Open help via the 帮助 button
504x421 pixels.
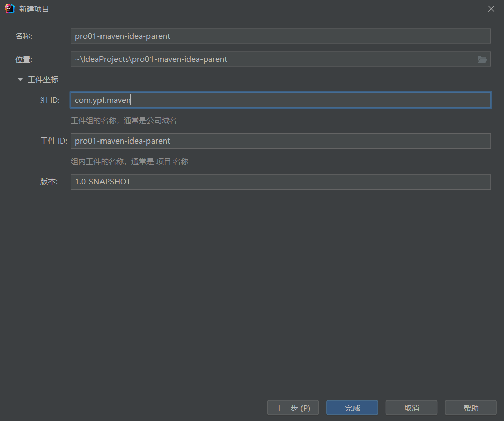(x=471, y=408)
